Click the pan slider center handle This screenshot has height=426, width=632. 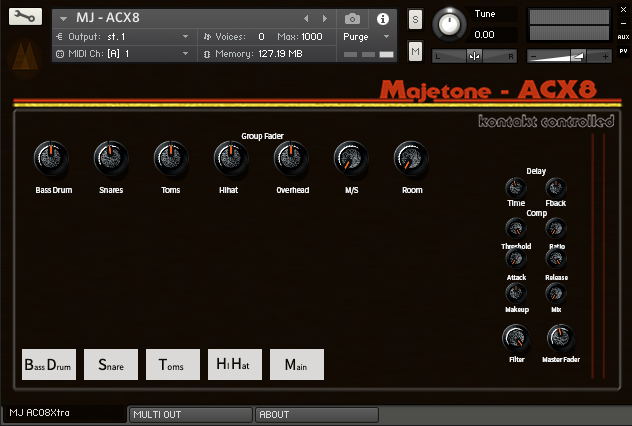point(474,56)
